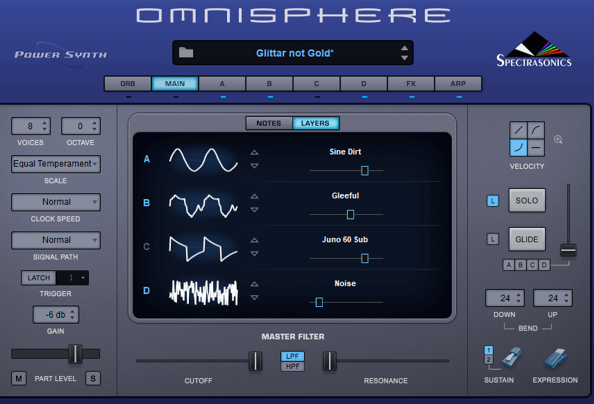This screenshot has width=594, height=404.
Task: Select the convex velocity curve icon
Action: pyautogui.click(x=536, y=130)
